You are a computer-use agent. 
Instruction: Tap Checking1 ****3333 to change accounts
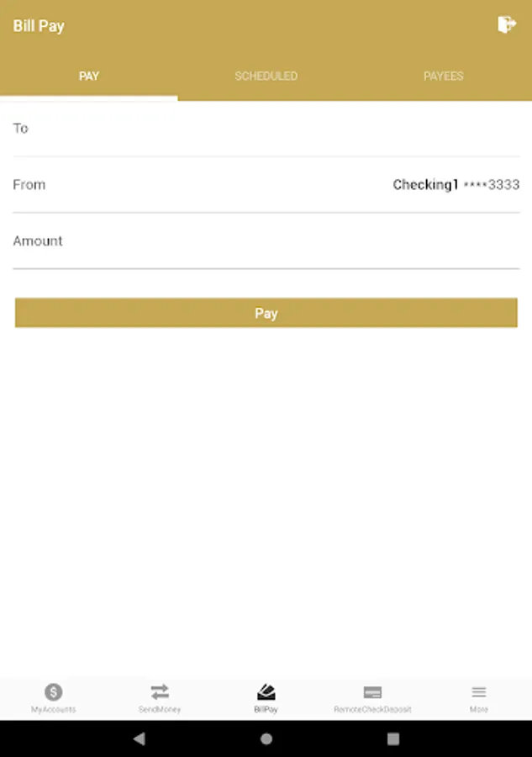pyautogui.click(x=456, y=184)
